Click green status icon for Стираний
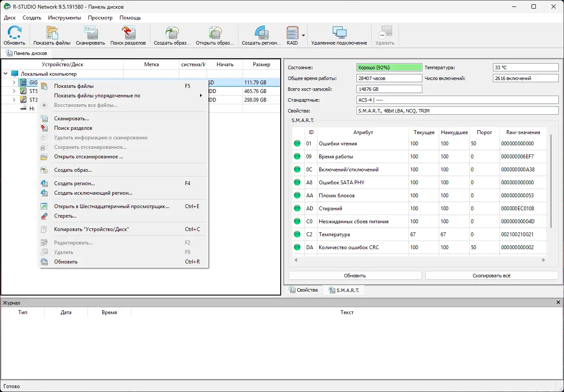Screen dimensions: 564x392 [297, 209]
